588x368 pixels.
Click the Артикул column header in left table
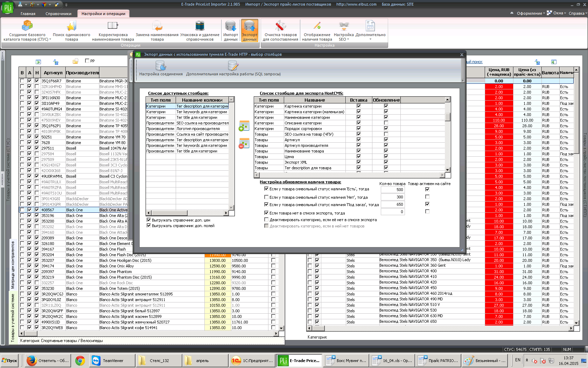coord(53,73)
